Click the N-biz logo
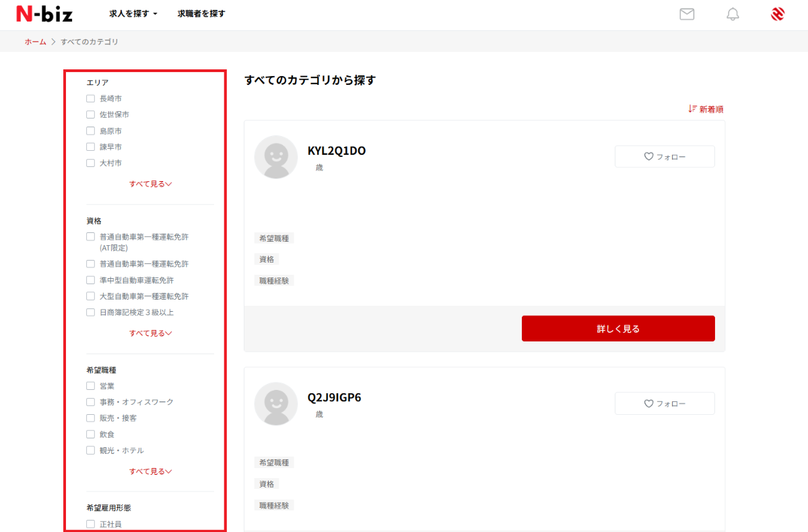808x532 pixels. 44,13
